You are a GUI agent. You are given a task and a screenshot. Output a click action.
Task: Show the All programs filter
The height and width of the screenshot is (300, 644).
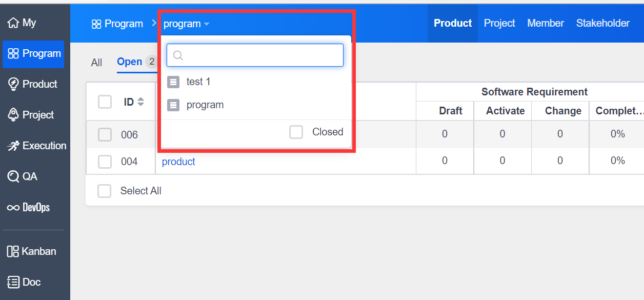tap(96, 63)
